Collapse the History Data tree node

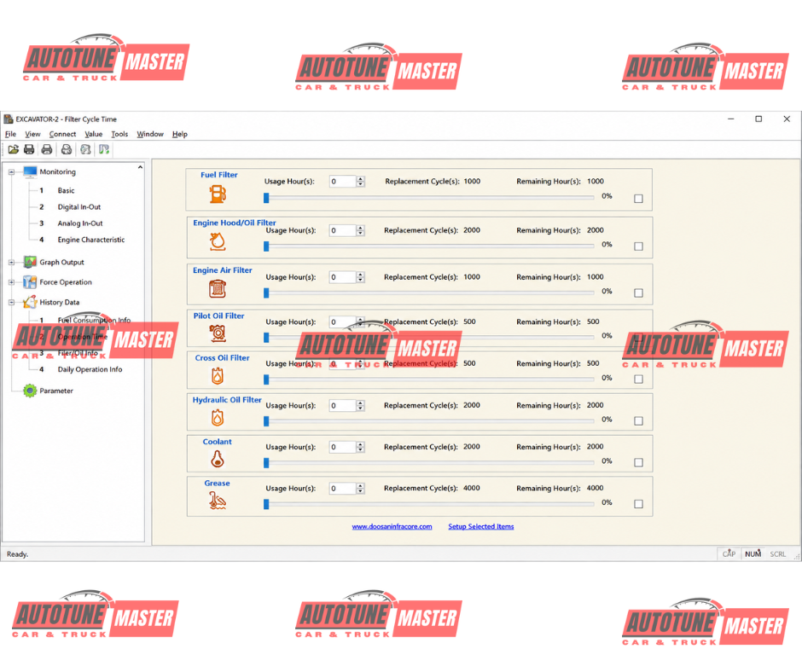point(11,303)
